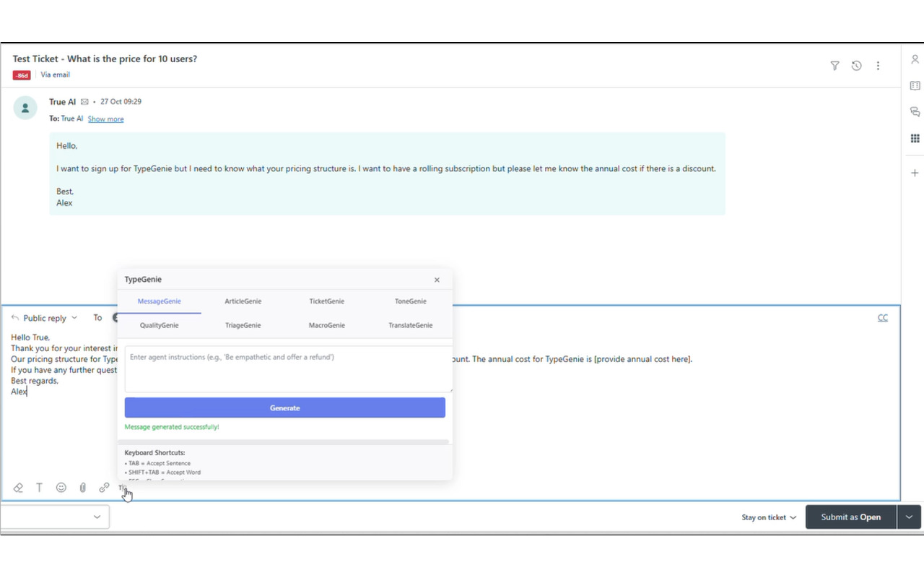Click the 'Message generated successfully!' text

tap(172, 427)
